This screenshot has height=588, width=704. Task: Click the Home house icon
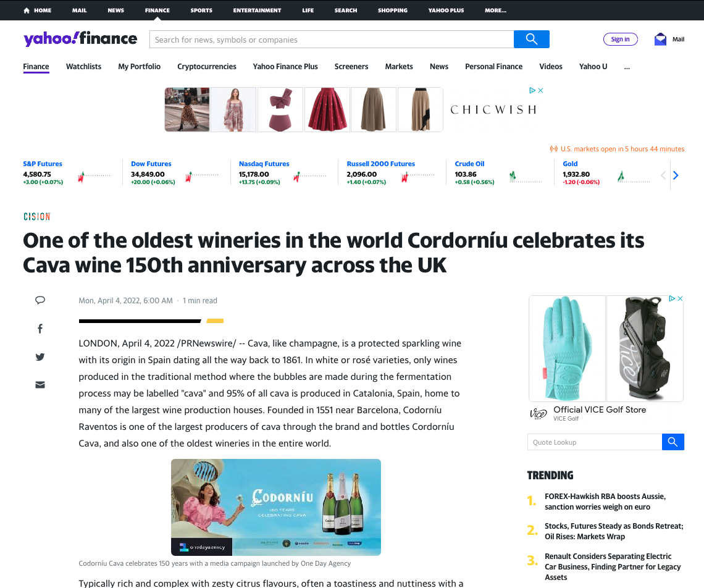coord(27,10)
